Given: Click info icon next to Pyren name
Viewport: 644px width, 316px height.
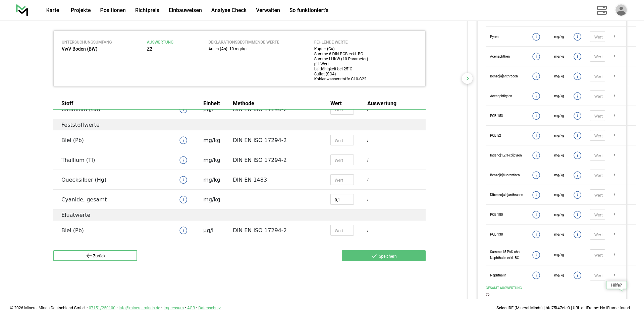Looking at the screenshot, I should coord(536,37).
